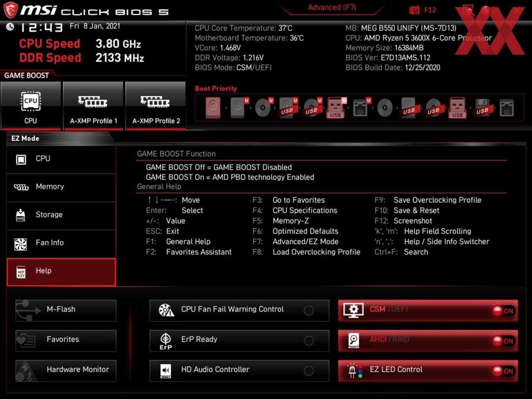This screenshot has height=399, width=532.
Task: Select the UEFI USB optical drive boot icon
Action: click(x=312, y=108)
